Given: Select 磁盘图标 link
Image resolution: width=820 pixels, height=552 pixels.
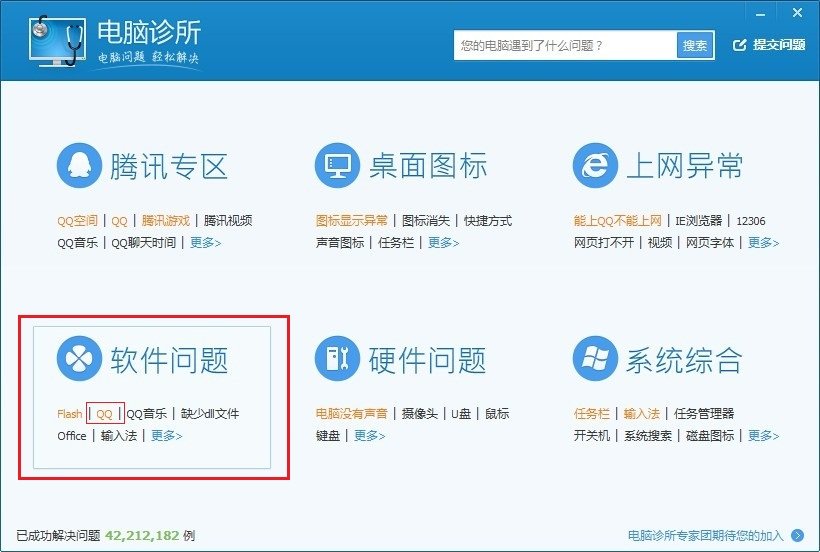Looking at the screenshot, I should [710, 435].
